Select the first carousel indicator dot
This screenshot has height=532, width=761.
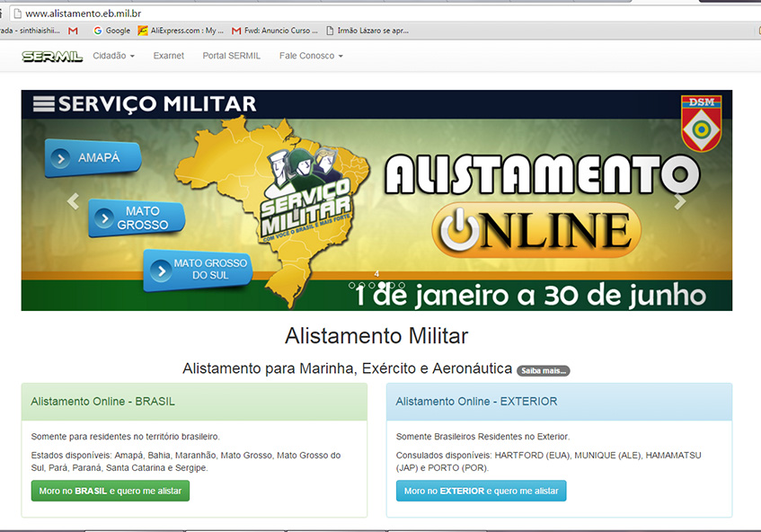point(353,285)
